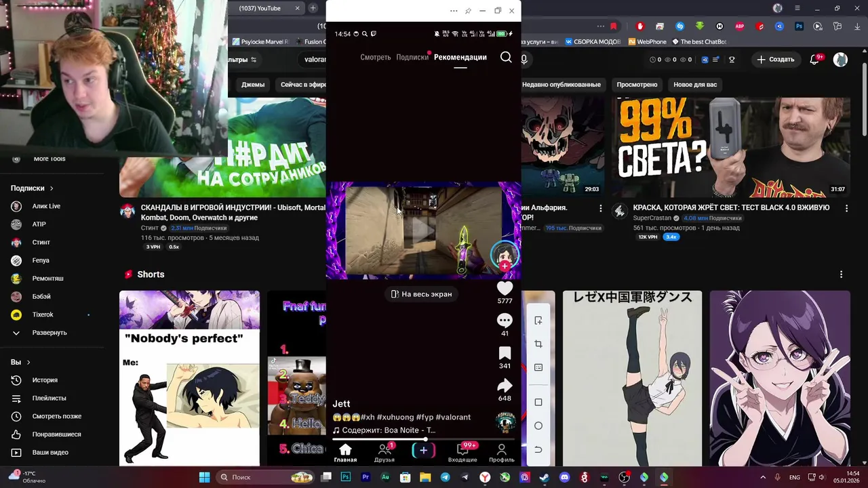Play the Nobody's perfect Short
Image resolution: width=868 pixels, height=488 pixels.
(x=189, y=378)
